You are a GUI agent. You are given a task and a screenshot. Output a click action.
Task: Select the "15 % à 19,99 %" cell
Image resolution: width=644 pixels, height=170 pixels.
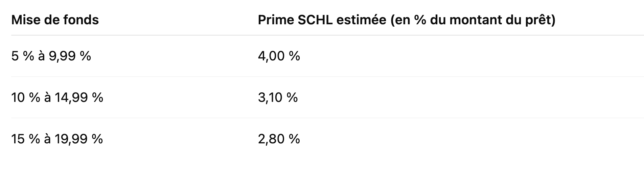(57, 139)
